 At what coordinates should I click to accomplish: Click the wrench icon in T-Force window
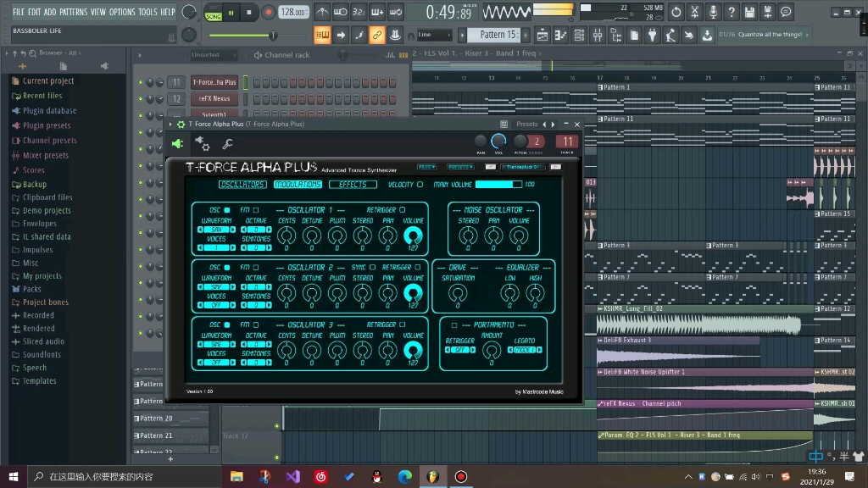(x=227, y=144)
